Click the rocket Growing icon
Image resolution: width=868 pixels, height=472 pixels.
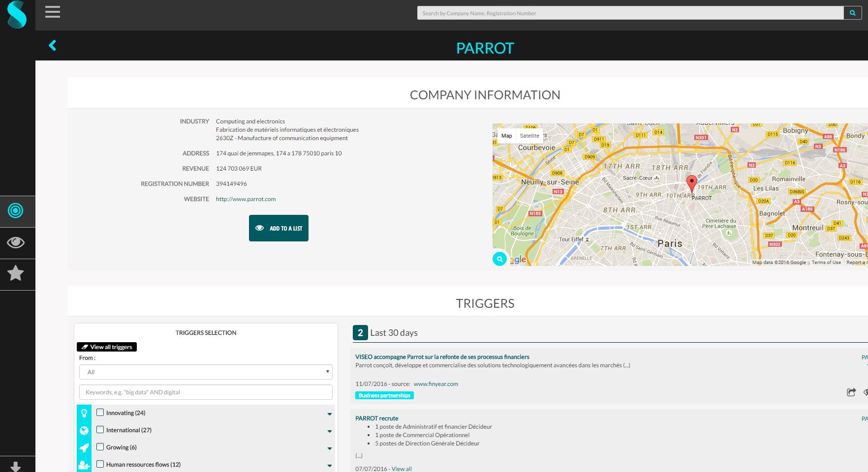84,448
